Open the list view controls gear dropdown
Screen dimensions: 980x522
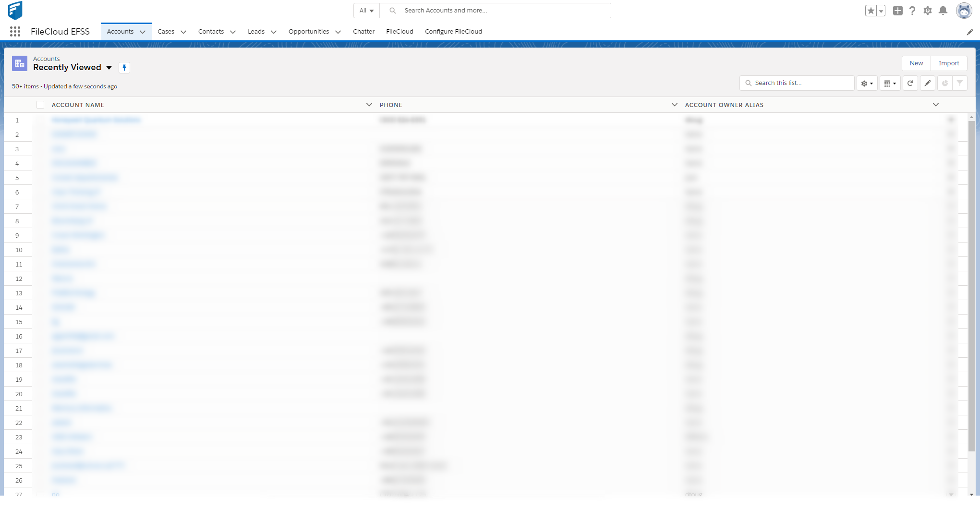click(867, 83)
